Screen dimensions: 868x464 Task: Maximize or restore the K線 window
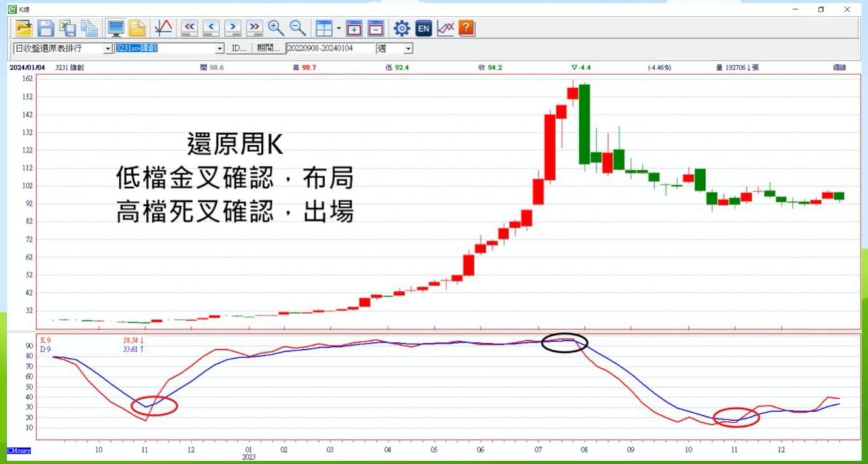[x=821, y=9]
